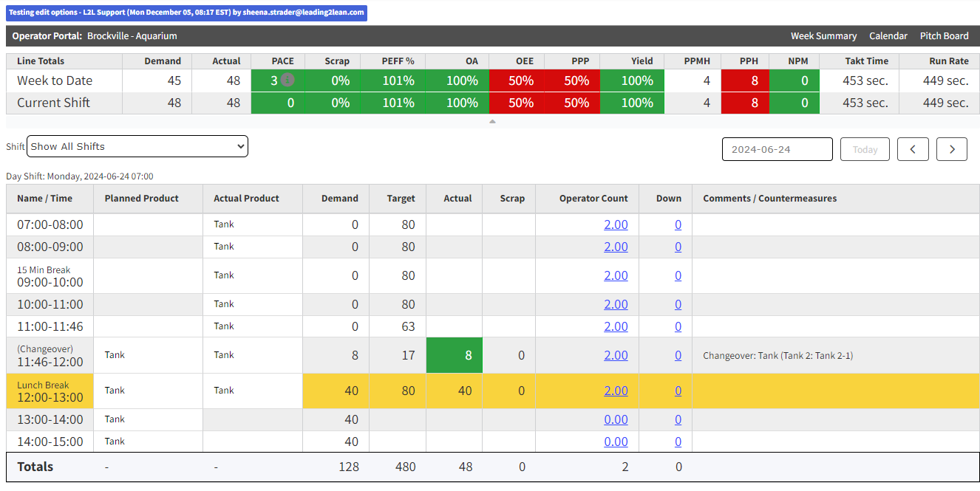Open the Show All Shifts dropdown
The width and height of the screenshot is (980, 491).
coord(137,146)
